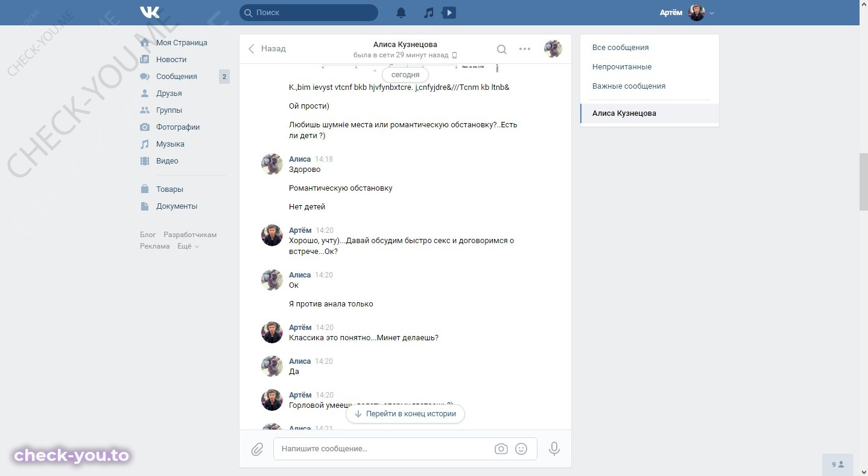Click the newspaper icon beside Новости

tap(145, 60)
